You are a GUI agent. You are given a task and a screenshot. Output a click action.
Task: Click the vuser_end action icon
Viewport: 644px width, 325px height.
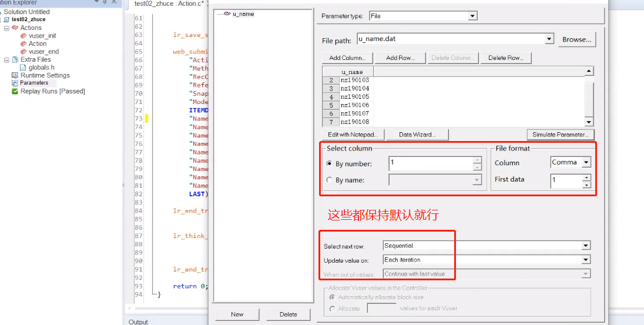[x=24, y=51]
